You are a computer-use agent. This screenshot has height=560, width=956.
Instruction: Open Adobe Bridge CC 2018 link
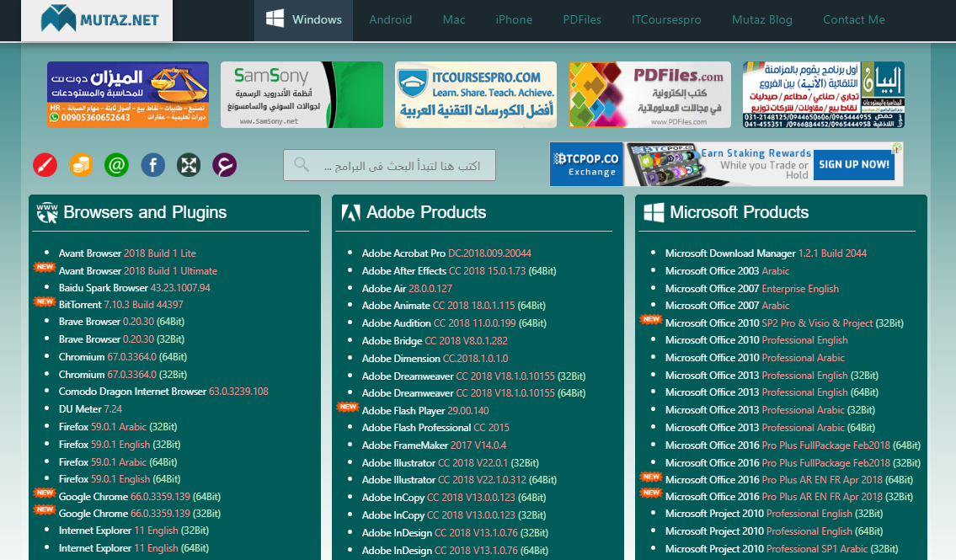click(435, 340)
